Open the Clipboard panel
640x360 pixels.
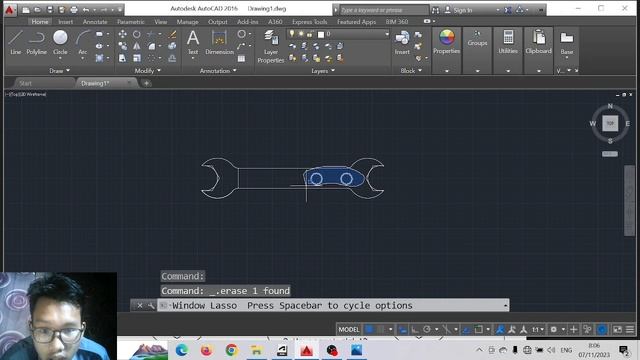[538, 42]
